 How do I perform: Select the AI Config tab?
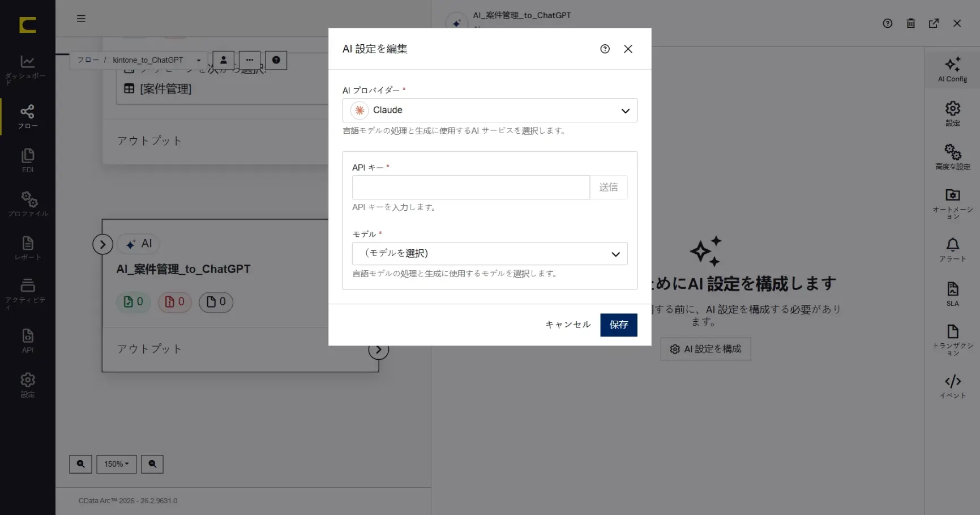pos(952,70)
